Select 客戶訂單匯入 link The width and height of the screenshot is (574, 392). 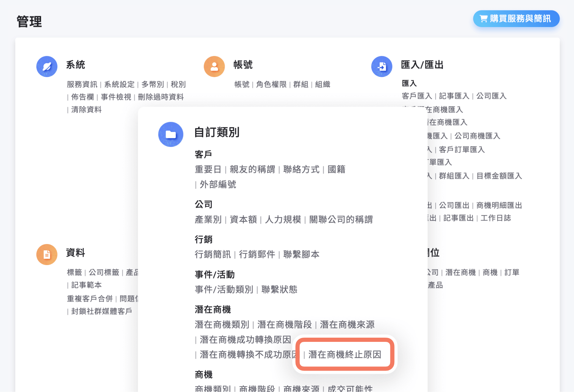tap(462, 150)
